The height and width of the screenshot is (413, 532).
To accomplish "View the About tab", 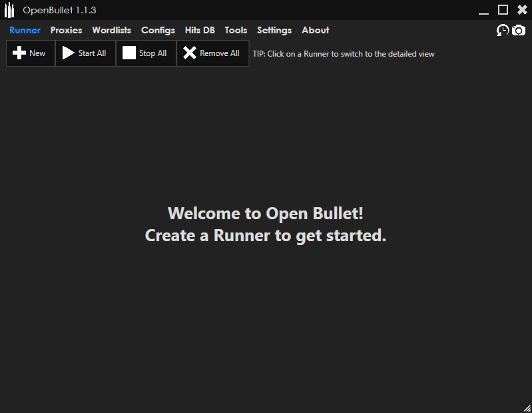I will pyautogui.click(x=316, y=30).
